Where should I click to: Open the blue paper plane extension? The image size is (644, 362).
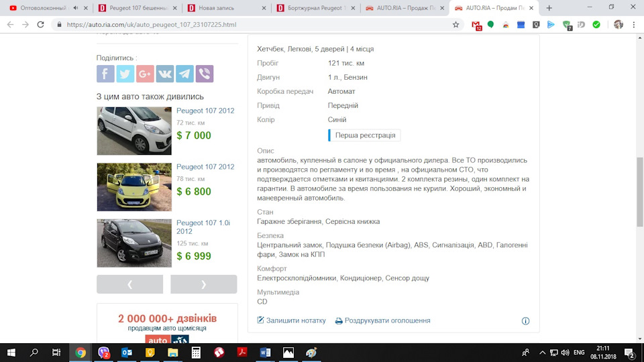[x=551, y=25]
